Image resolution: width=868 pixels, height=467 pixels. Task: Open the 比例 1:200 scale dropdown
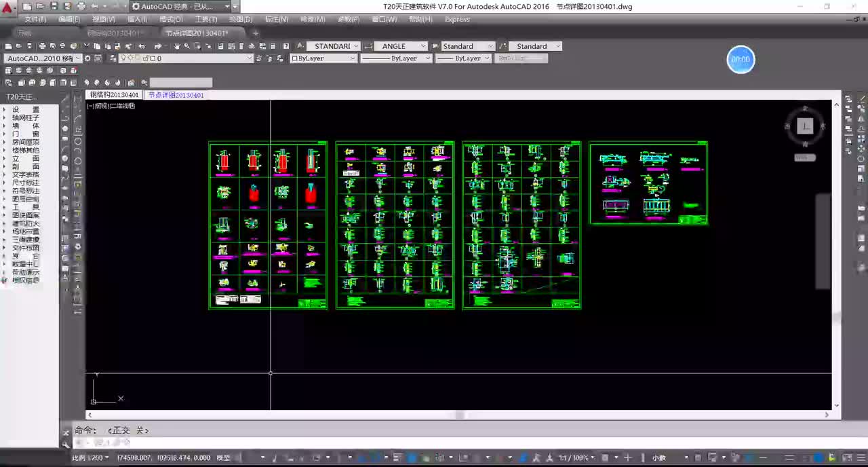[x=90, y=457]
